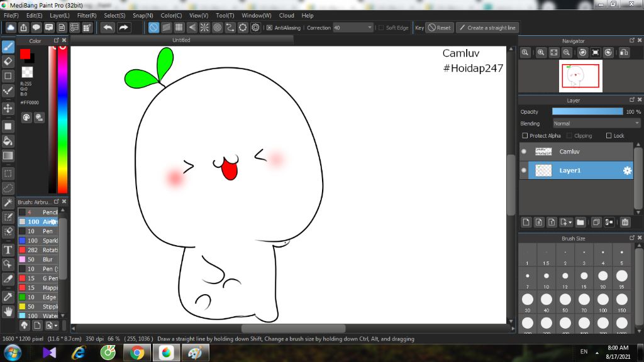Click the hue color bar
Viewport: 644px width, 362px height.
coord(62,119)
